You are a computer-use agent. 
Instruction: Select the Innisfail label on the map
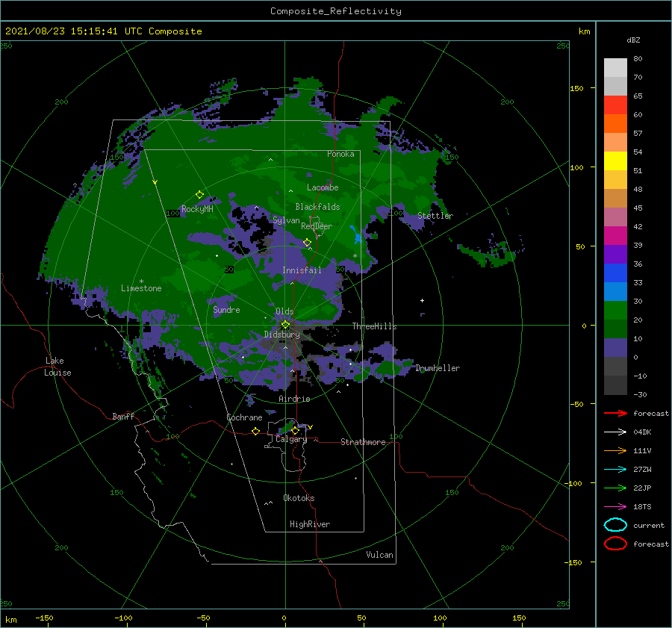click(x=302, y=270)
